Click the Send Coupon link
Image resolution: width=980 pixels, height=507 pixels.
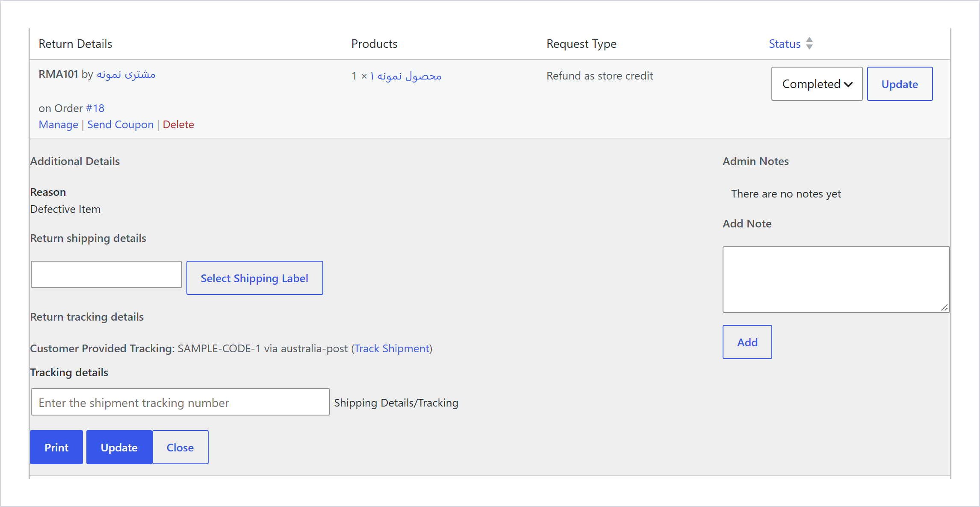pos(120,124)
